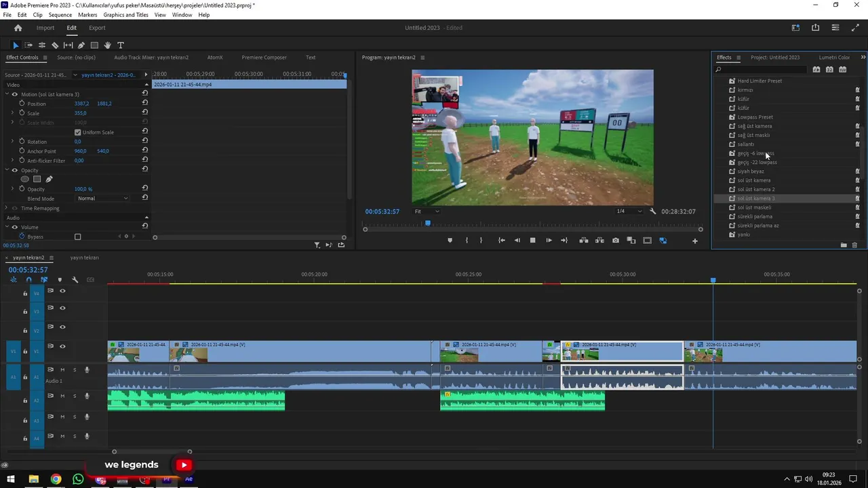Hide video track V1 output
This screenshot has width=868, height=488.
[62, 346]
